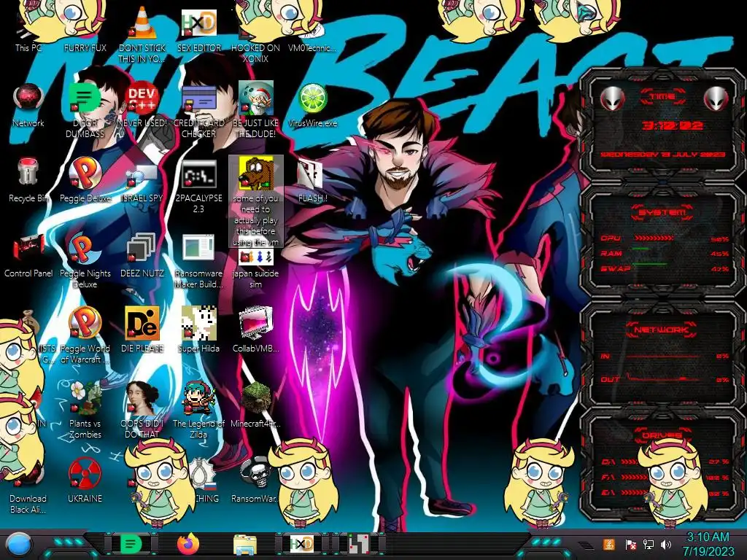The width and height of the screenshot is (747, 560).
Task: Open File Explorer from taskbar
Action: point(245,545)
